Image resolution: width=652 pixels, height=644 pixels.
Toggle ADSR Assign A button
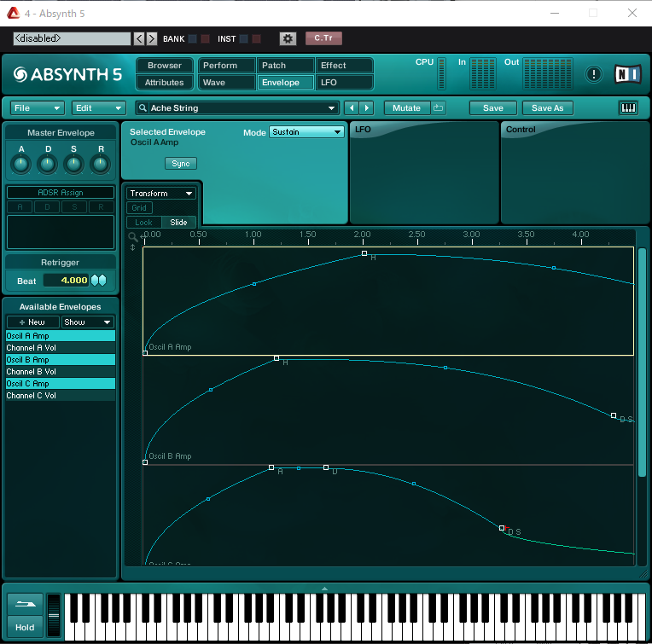pos(20,206)
